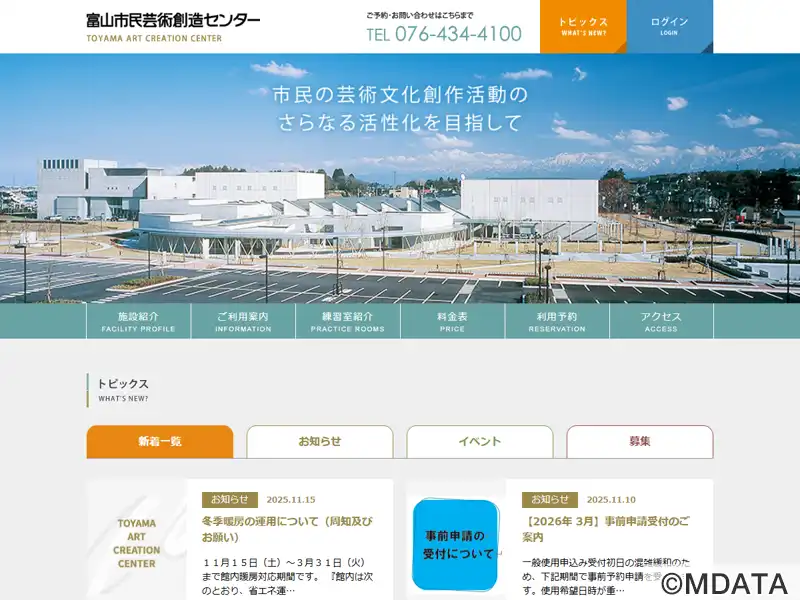Open ご利用案内 Information menu
The image size is (800, 600).
(x=243, y=321)
